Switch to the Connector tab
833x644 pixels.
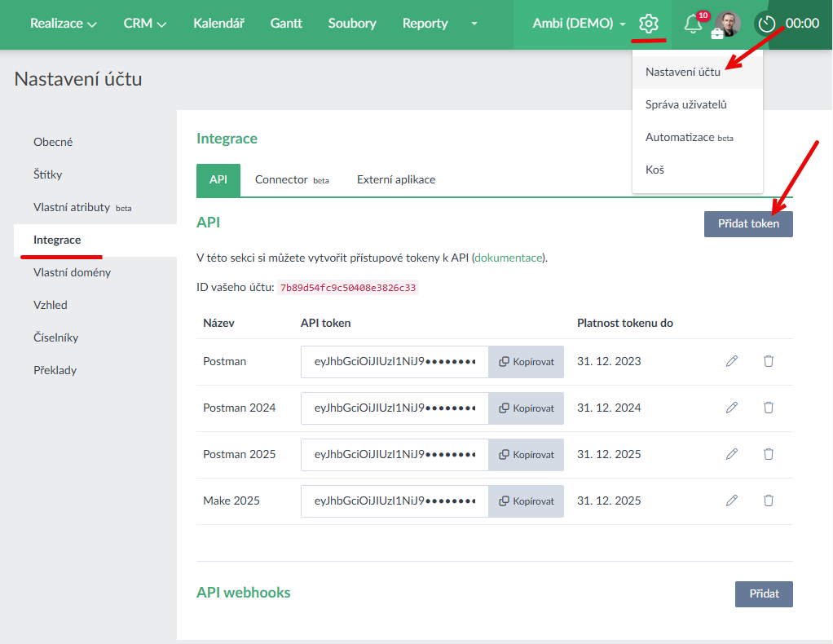[291, 179]
